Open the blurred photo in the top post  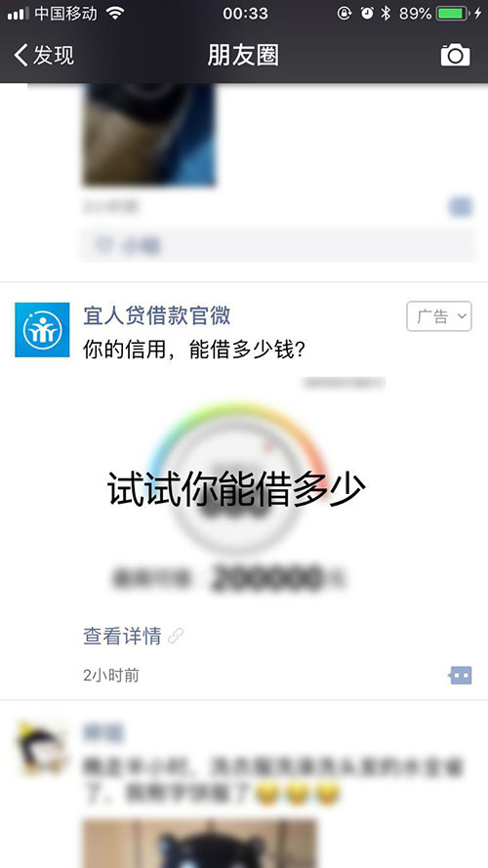(148, 135)
